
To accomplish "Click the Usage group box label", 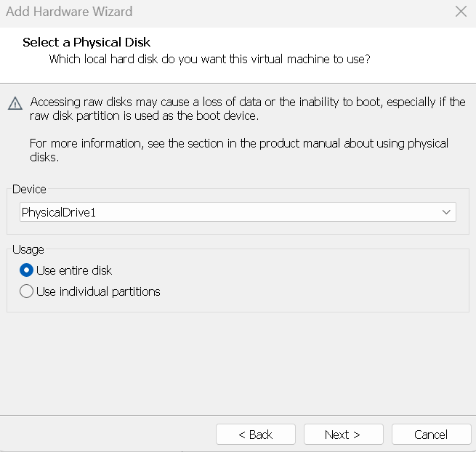I will coord(28,249).
